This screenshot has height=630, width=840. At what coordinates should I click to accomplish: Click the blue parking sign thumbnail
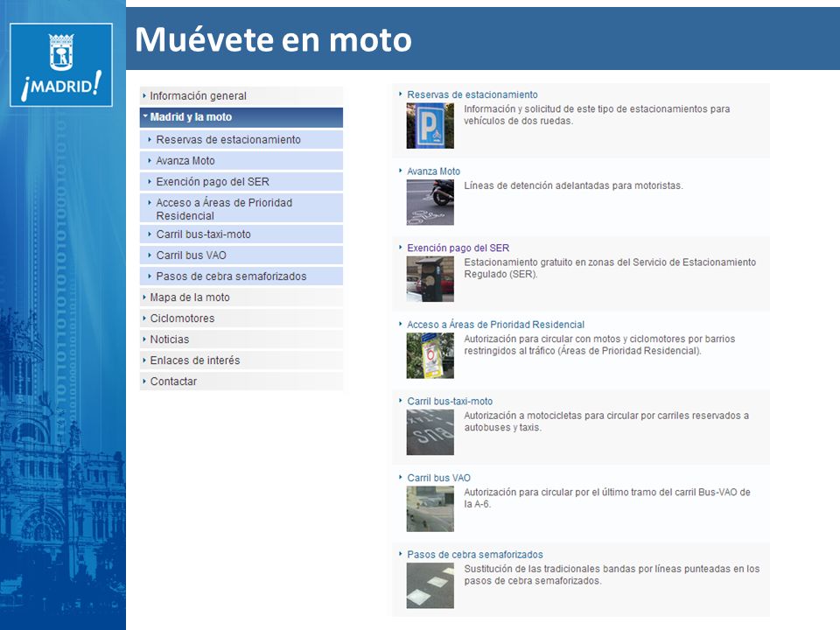[x=430, y=126]
